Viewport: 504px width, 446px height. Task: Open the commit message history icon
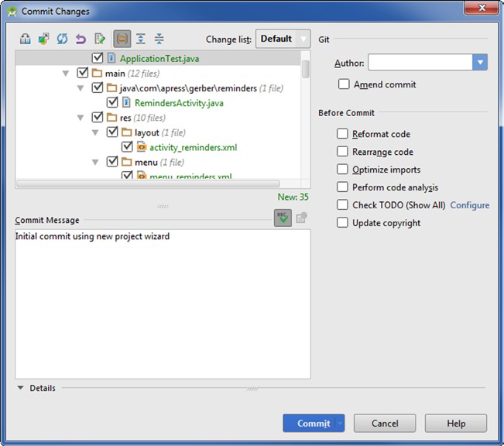click(301, 218)
